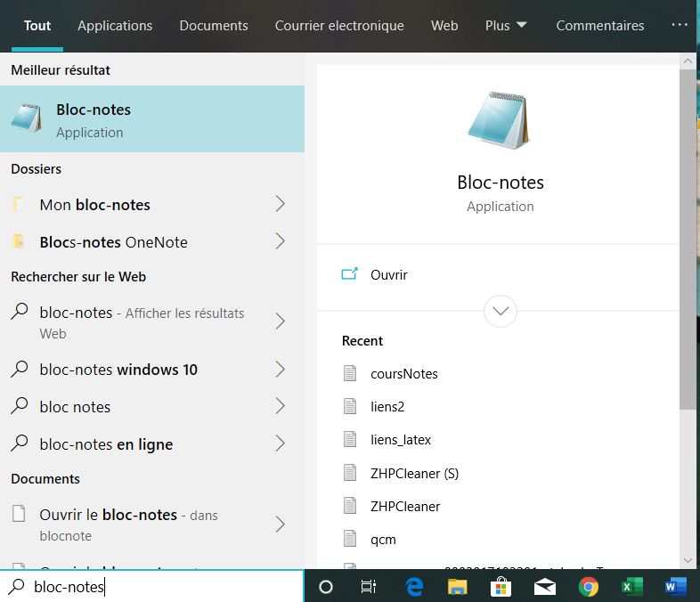This screenshot has width=700, height=602.
Task: Expand Mon bloc-notes folder details arrow
Action: (280, 204)
